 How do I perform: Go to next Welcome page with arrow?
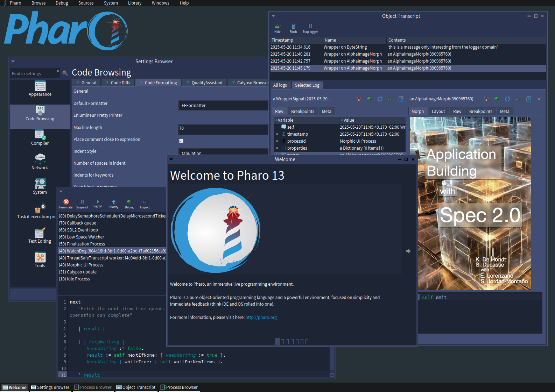point(408,251)
